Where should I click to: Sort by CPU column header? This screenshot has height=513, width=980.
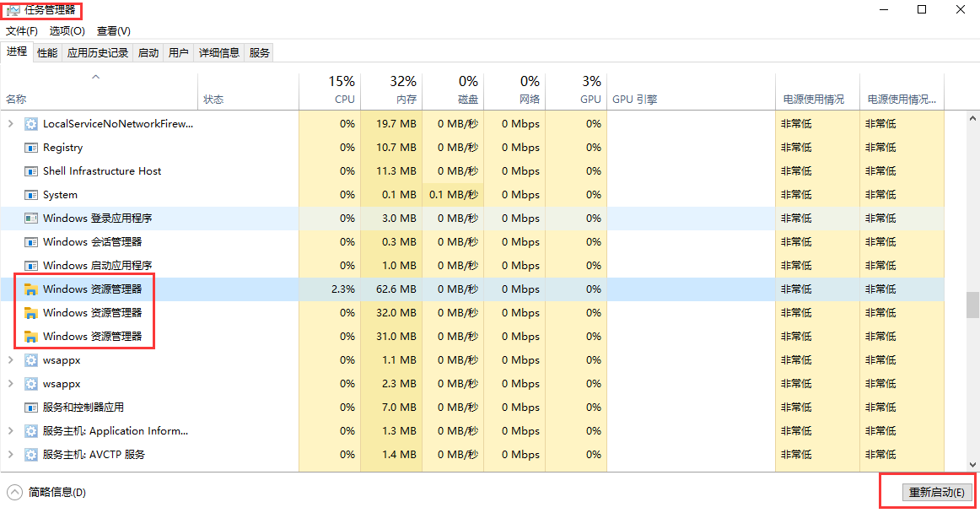(x=330, y=91)
